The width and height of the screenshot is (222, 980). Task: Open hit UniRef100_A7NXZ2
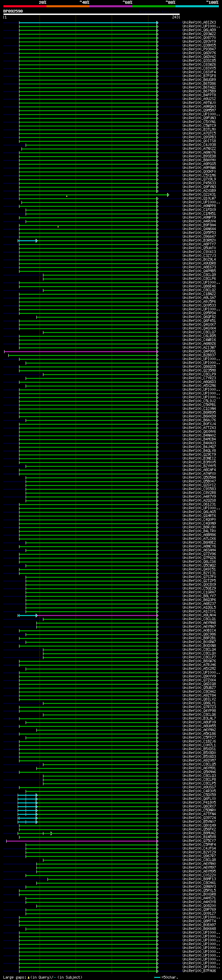click(199, 148)
